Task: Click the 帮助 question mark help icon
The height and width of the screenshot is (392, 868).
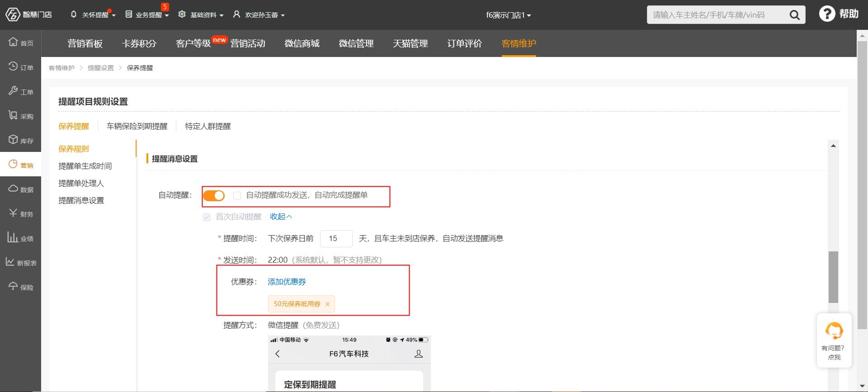Action: coord(827,14)
